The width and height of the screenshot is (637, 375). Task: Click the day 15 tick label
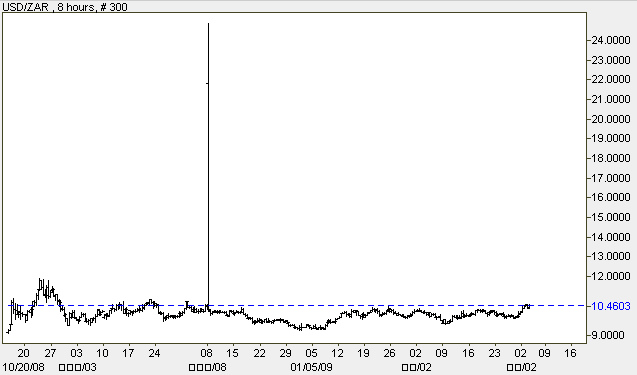click(x=233, y=353)
